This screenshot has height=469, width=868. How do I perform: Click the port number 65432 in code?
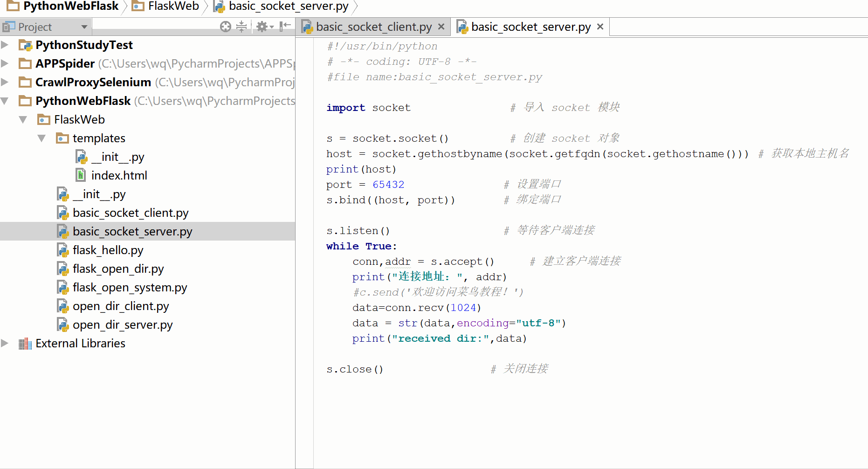(x=388, y=185)
